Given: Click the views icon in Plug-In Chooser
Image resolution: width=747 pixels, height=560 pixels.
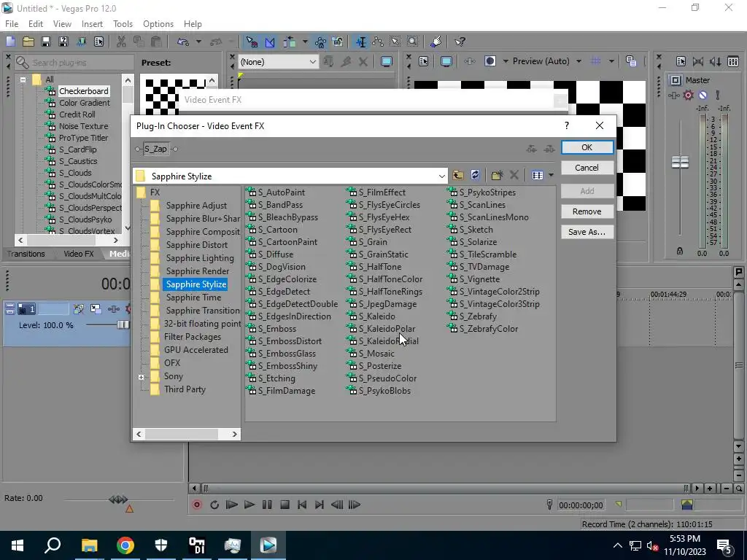Looking at the screenshot, I should point(538,175).
